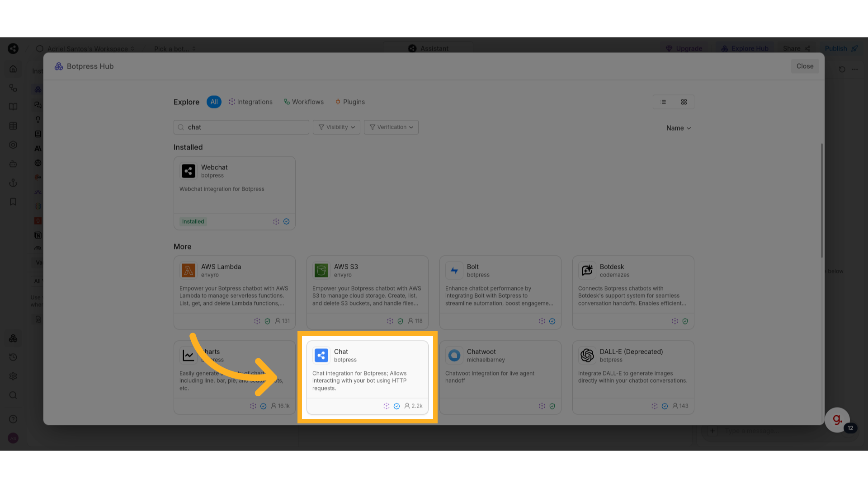Click the Bolt lightning icon
The width and height of the screenshot is (868, 488).
point(454,270)
